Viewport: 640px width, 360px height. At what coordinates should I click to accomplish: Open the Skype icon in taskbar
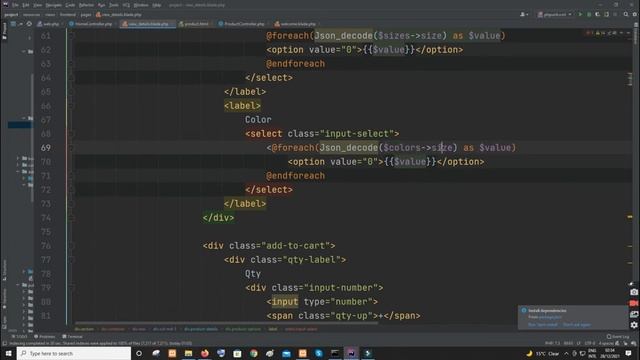coord(319,353)
